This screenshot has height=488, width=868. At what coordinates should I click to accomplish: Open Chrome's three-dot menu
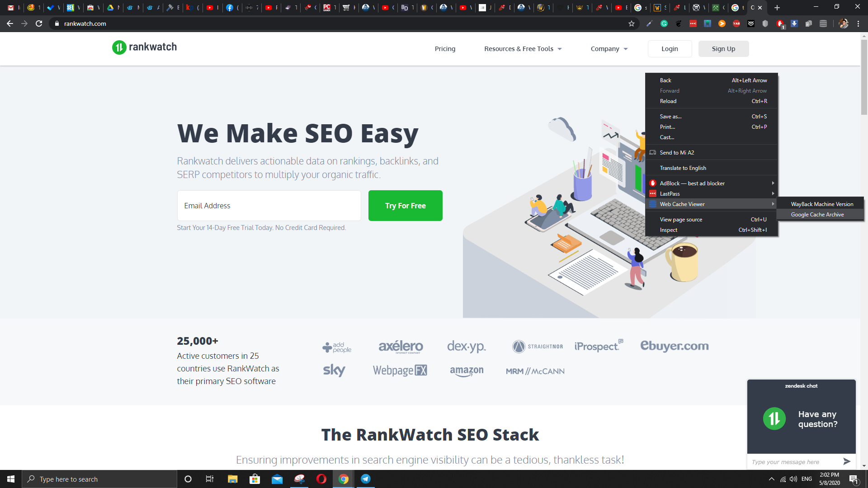(859, 23)
